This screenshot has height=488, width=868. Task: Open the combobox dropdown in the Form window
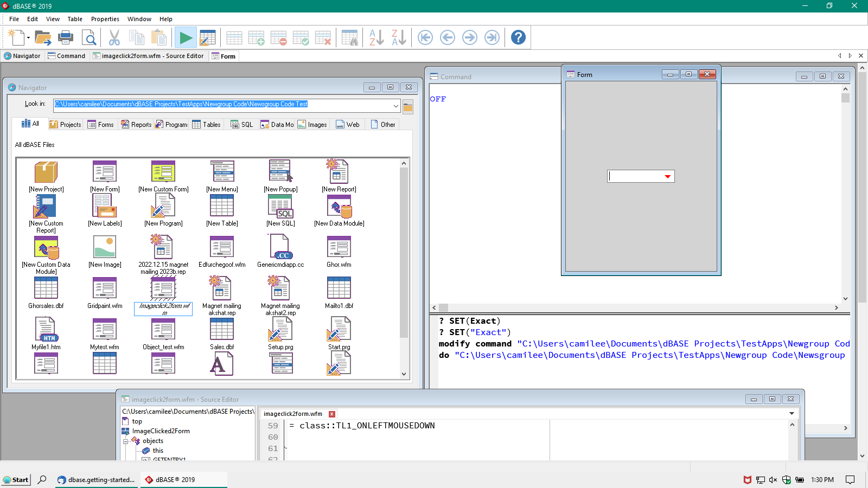point(667,176)
